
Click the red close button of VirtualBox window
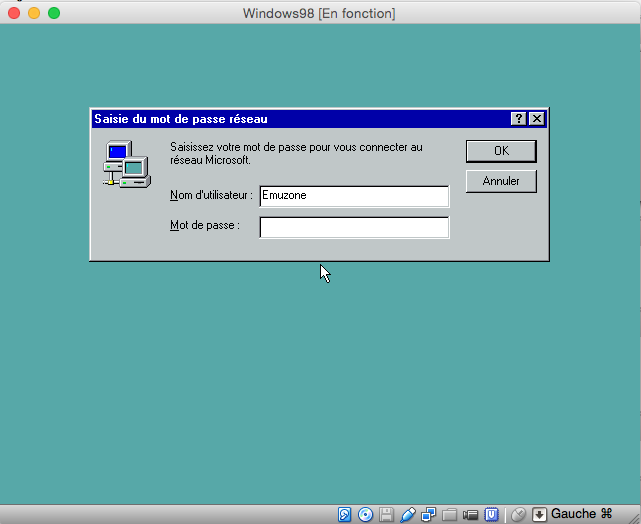coord(14,13)
